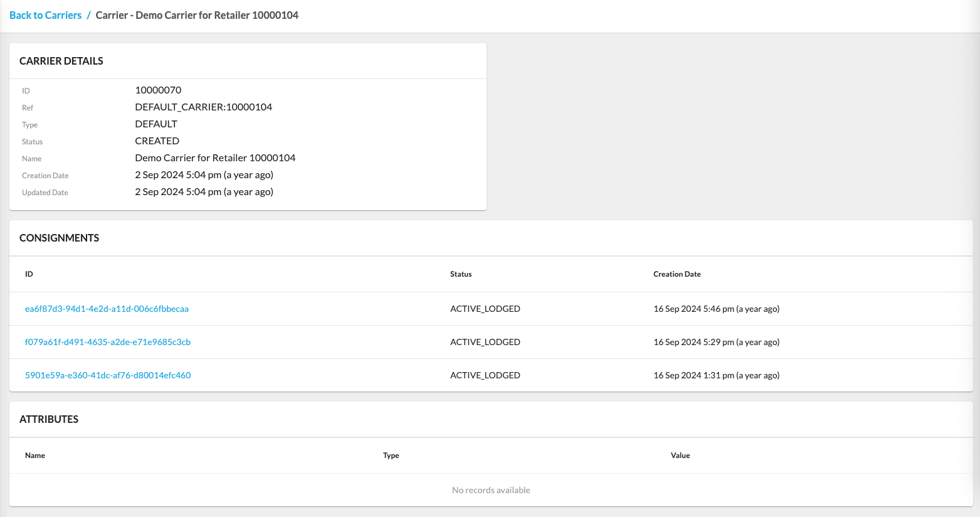The image size is (980, 517).
Task: Sort consignments by the Status column
Action: click(x=461, y=274)
